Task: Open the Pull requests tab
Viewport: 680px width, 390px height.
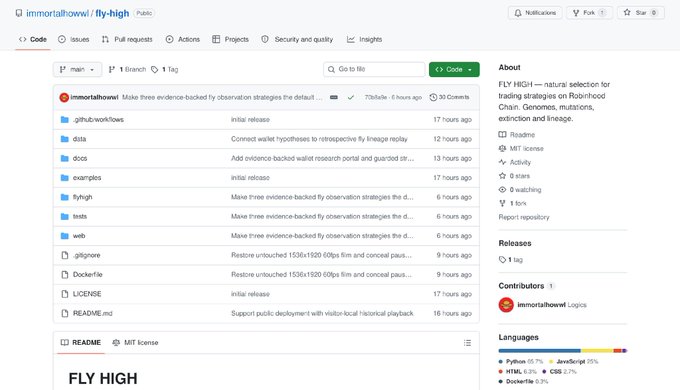Action: (127, 39)
